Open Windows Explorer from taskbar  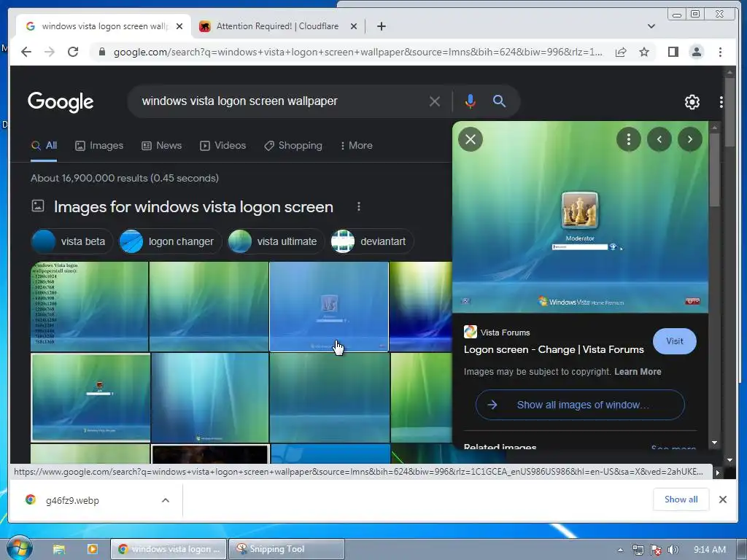tap(58, 549)
